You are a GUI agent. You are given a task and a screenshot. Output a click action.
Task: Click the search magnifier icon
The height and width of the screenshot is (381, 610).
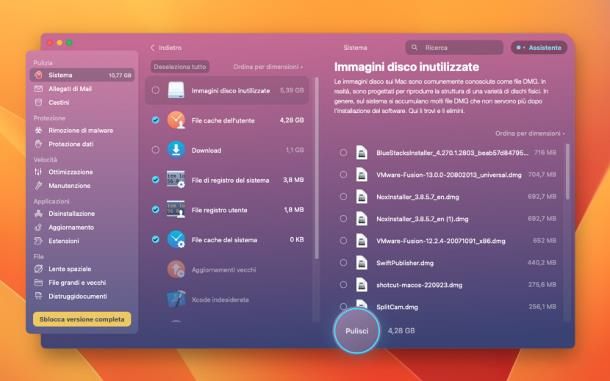[414, 47]
